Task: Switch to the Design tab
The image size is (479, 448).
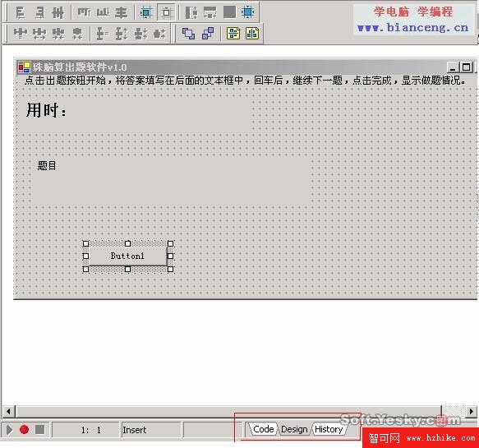Action: pos(294,429)
